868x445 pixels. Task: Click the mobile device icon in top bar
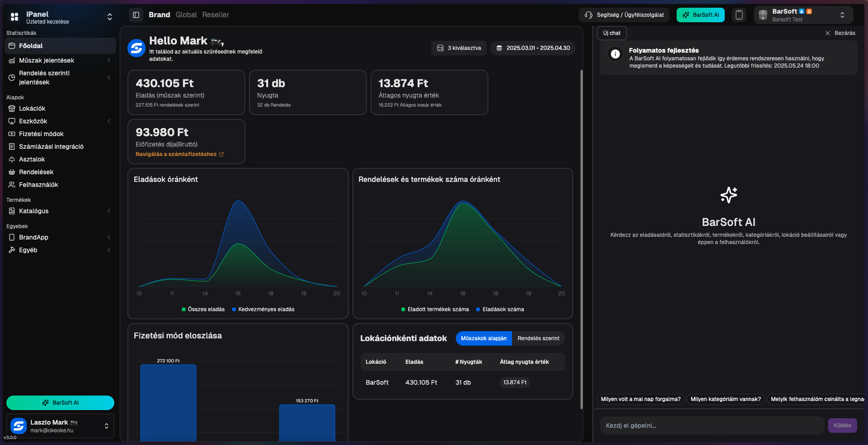[x=739, y=15]
